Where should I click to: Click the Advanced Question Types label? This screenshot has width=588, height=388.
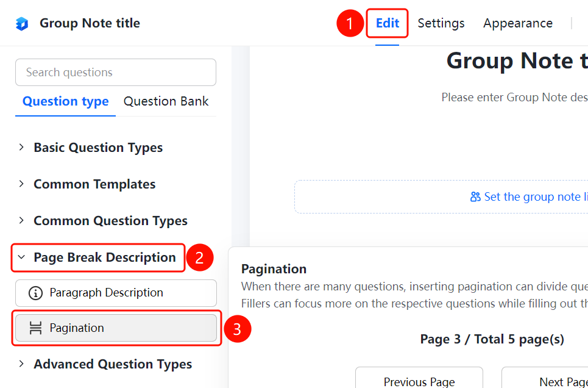coord(113,364)
